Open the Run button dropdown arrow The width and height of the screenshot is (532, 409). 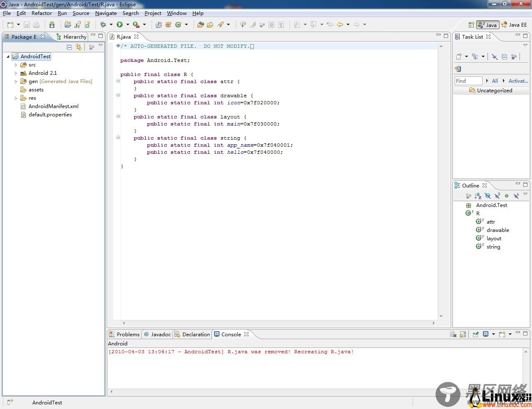coord(128,25)
